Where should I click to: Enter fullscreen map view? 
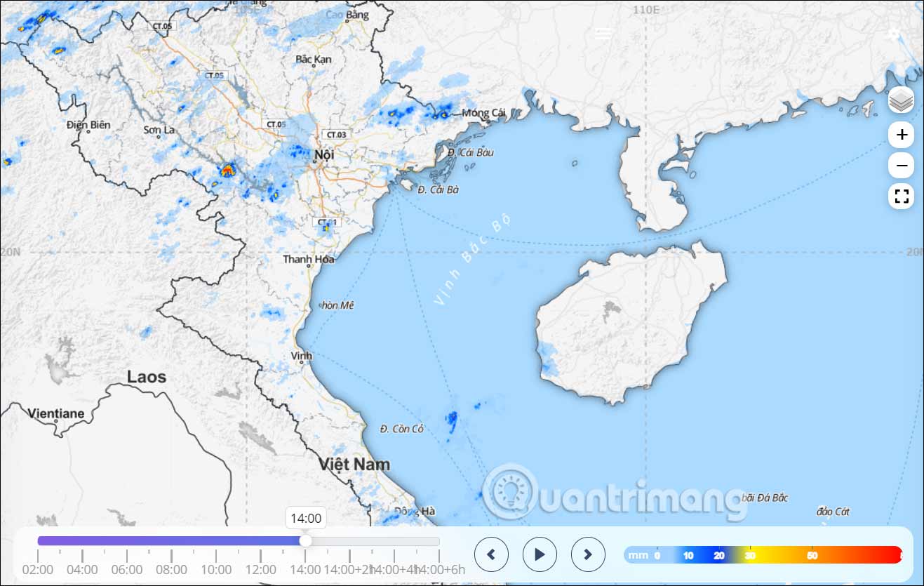901,197
